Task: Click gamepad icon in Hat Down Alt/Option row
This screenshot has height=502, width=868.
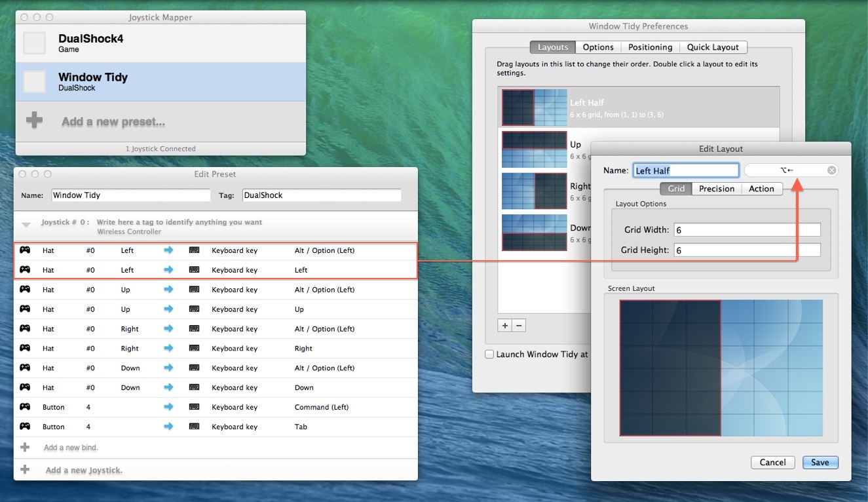Action: [25, 368]
